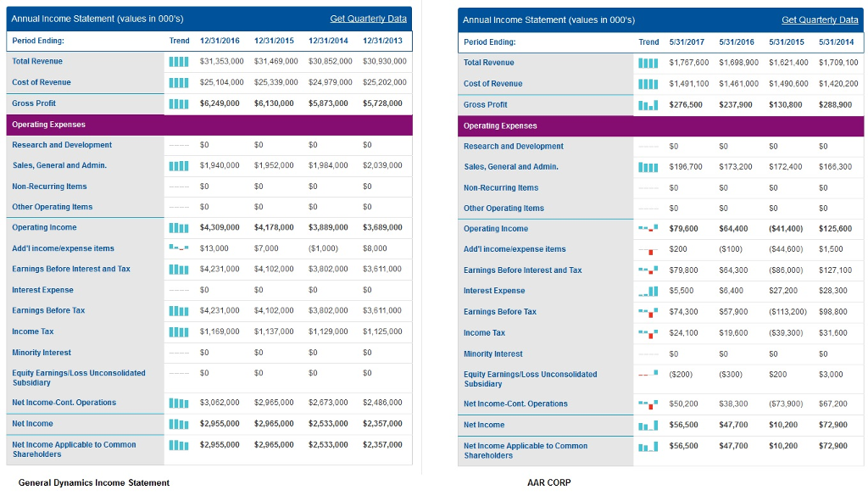This screenshot has height=501, width=868.
Task: Click Trend column header in General Dynamics table
Action: [x=180, y=41]
